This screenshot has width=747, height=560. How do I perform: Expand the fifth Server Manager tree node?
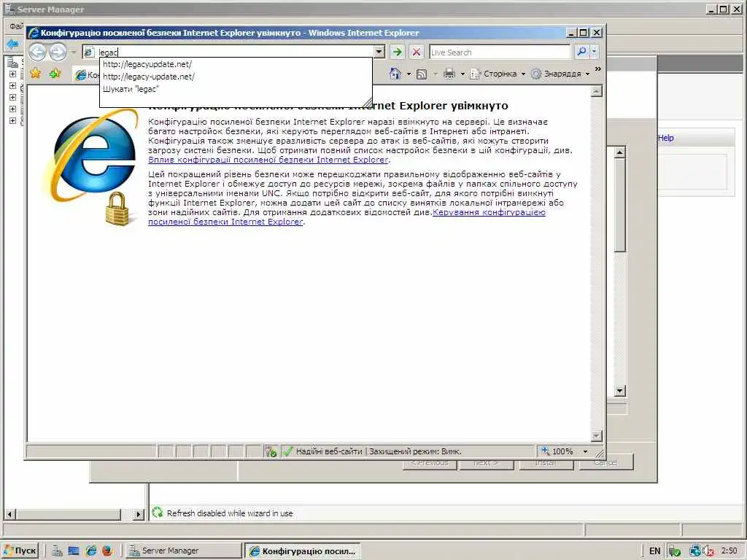coord(13,120)
